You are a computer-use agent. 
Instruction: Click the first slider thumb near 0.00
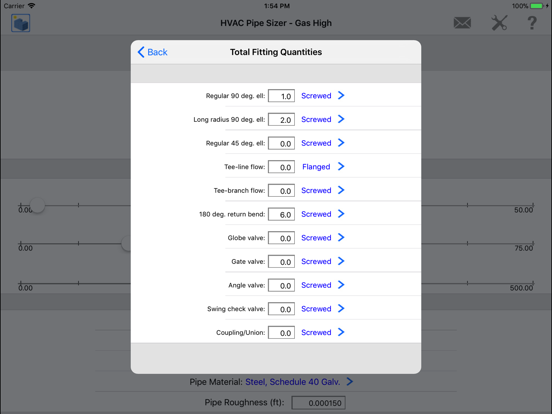37,205
